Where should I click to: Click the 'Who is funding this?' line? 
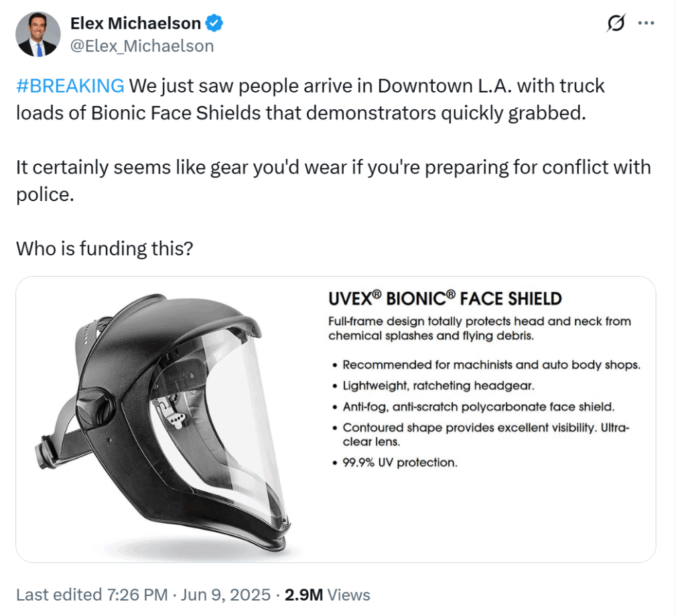tap(105, 249)
